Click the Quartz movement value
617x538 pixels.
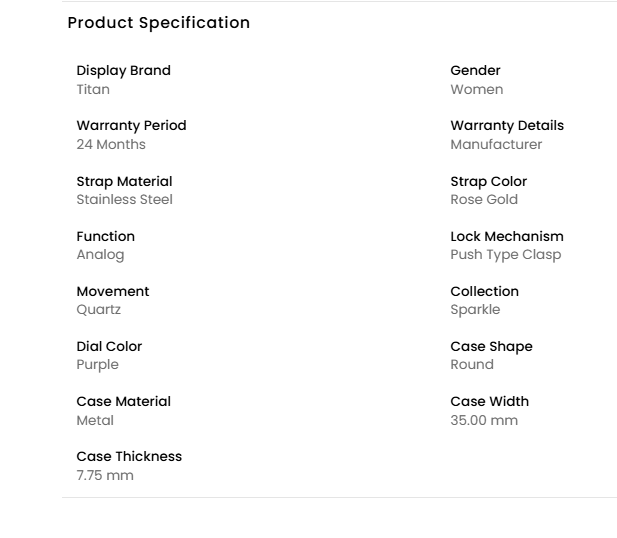pos(99,310)
